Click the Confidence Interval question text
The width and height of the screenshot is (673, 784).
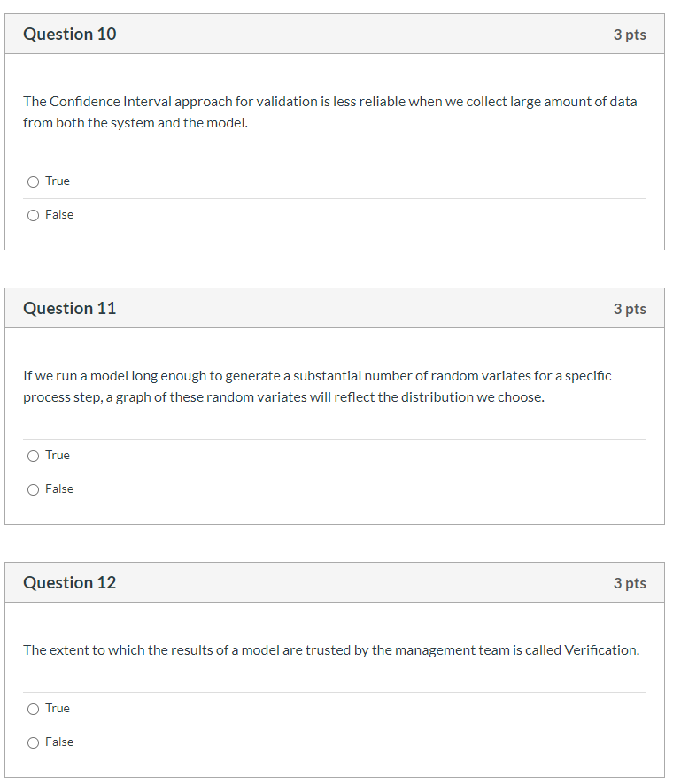(x=329, y=111)
